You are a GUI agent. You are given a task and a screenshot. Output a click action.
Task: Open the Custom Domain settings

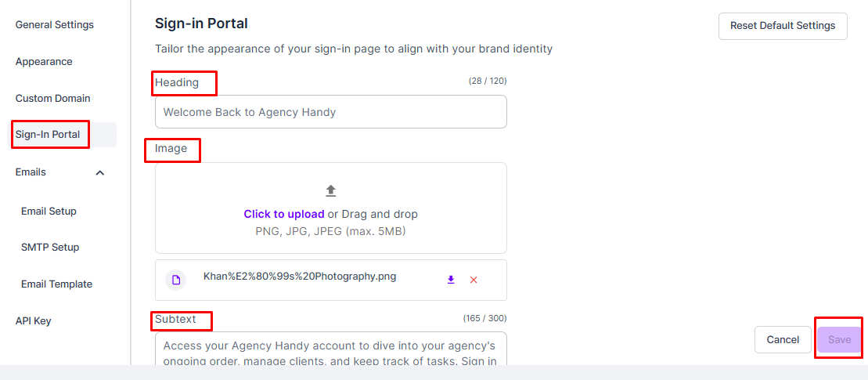pos(53,99)
